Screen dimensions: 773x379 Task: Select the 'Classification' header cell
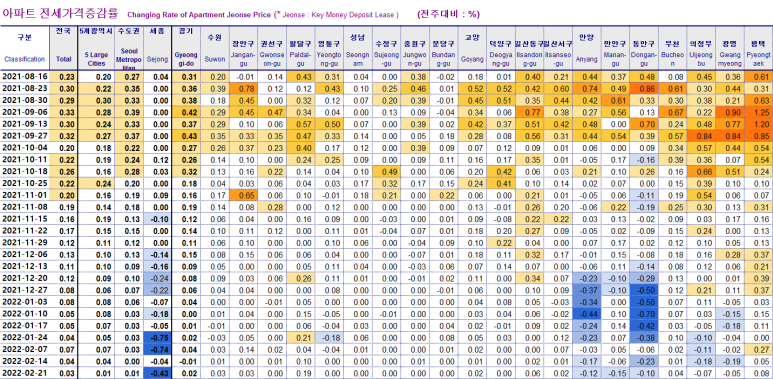pyautogui.click(x=25, y=48)
